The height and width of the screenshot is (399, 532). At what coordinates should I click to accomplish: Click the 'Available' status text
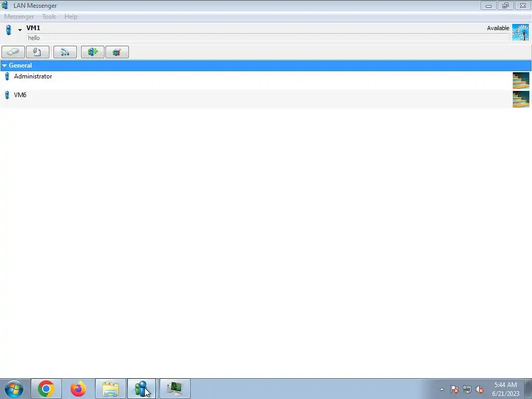click(x=498, y=28)
